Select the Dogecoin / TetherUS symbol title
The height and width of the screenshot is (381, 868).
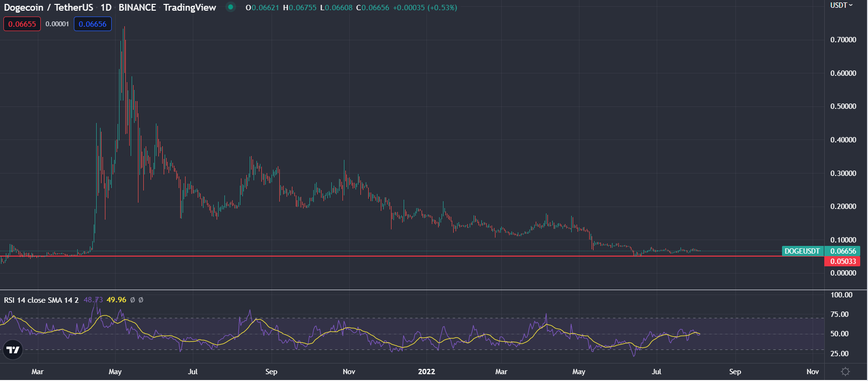pos(49,7)
